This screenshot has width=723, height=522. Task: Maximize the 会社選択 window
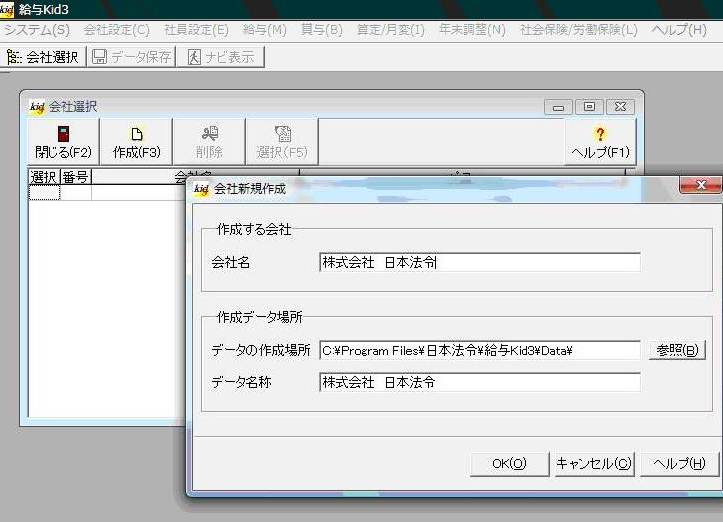[589, 107]
